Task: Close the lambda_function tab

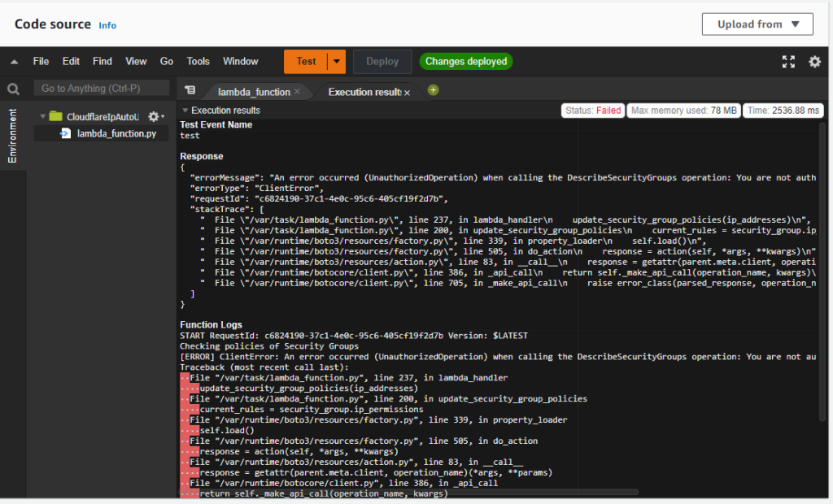Action: pos(297,92)
